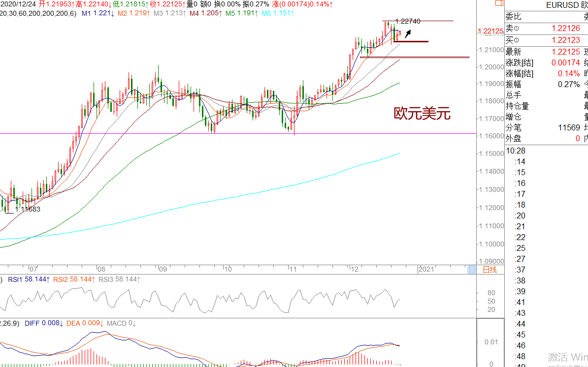The image size is (588, 367).
Task: Click the DEA 0.009 indicator label
Action: 85,323
